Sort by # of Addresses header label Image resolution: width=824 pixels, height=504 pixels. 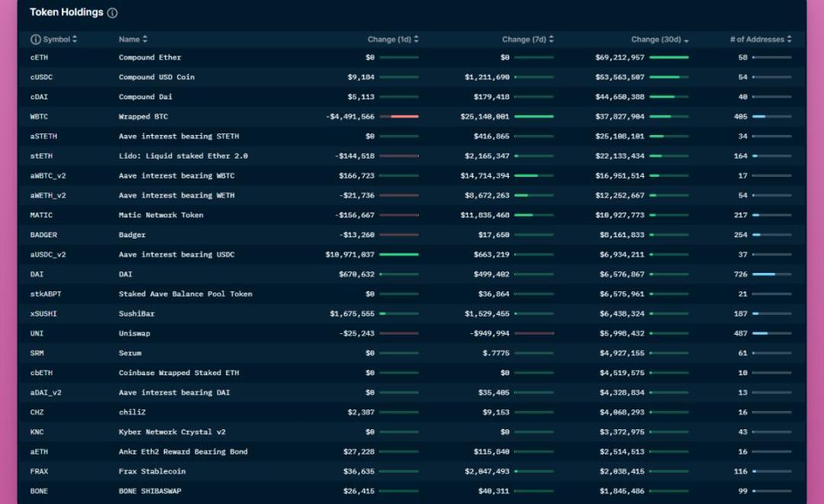click(757, 40)
